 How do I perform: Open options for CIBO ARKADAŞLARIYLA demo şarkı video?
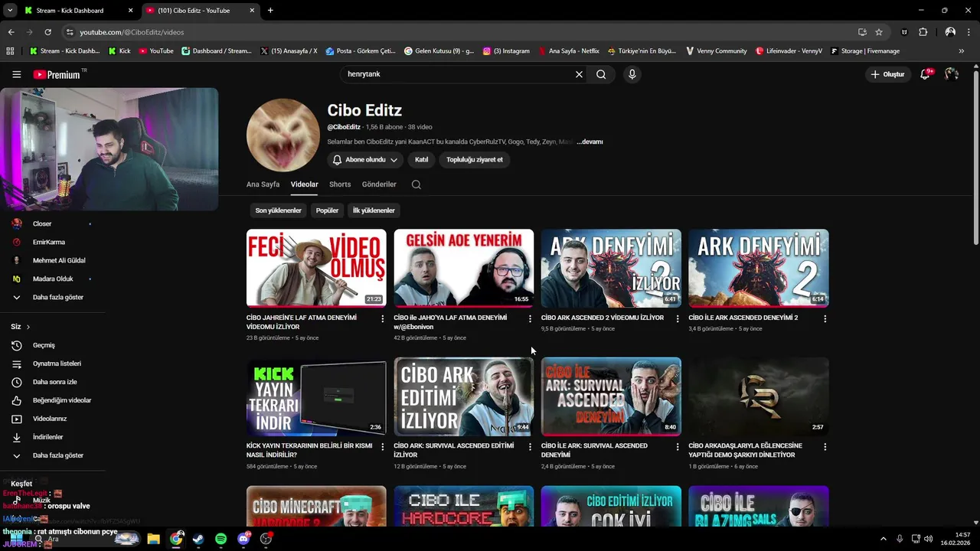tap(825, 447)
